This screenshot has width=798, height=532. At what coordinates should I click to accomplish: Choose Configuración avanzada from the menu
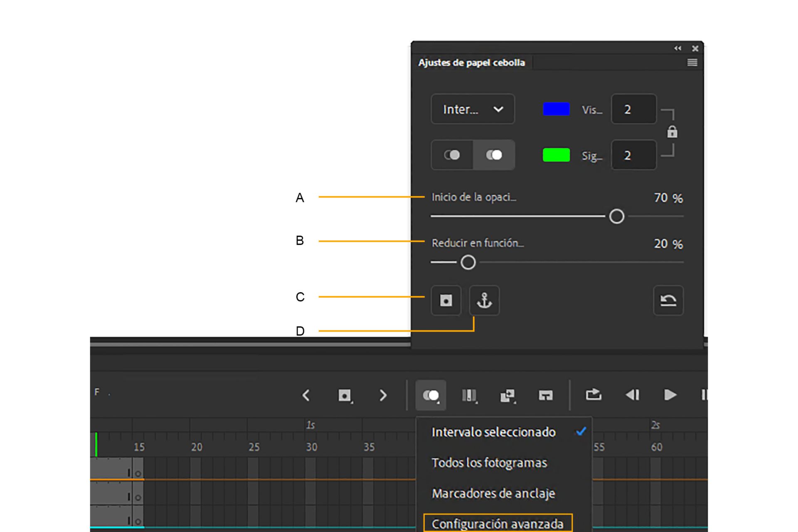[498, 524]
